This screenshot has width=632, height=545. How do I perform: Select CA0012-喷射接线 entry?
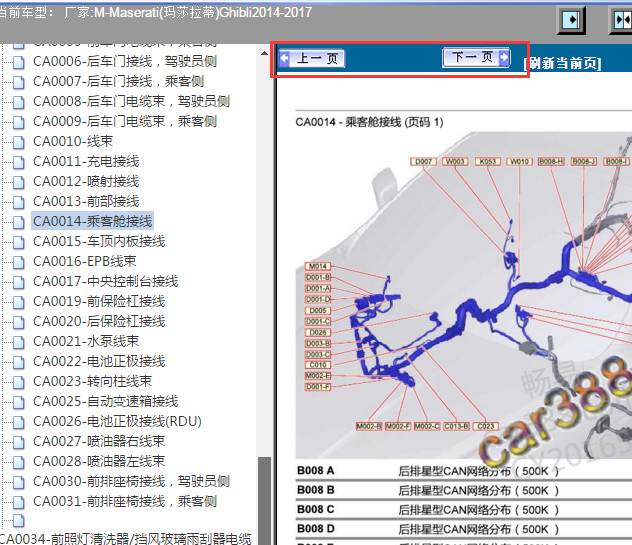pyautogui.click(x=86, y=181)
